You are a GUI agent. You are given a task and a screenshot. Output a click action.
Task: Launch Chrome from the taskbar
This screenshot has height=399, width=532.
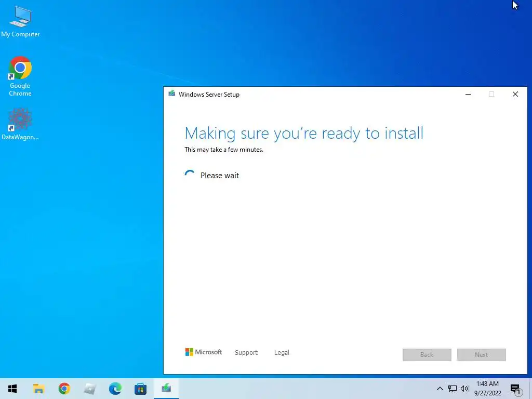point(64,389)
